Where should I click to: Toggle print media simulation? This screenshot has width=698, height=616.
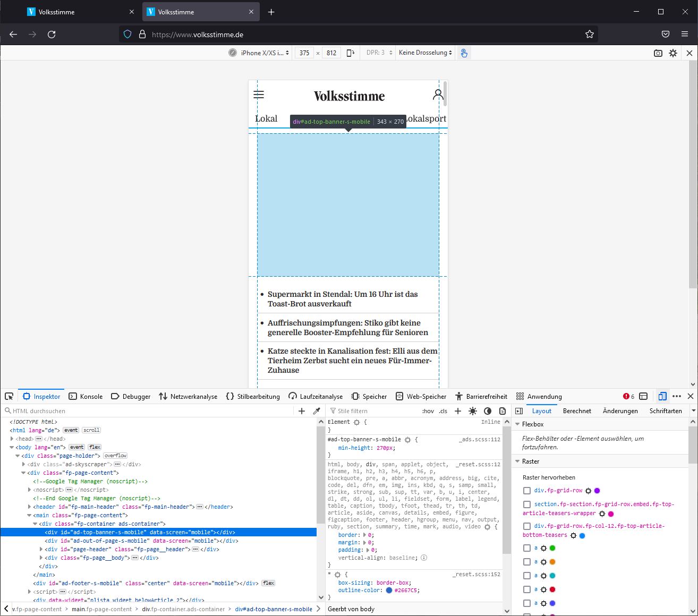click(x=503, y=410)
